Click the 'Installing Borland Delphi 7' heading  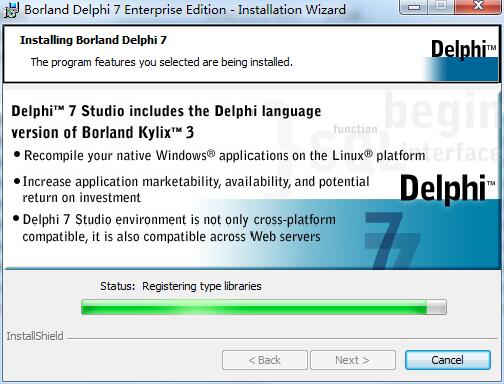coord(93,40)
